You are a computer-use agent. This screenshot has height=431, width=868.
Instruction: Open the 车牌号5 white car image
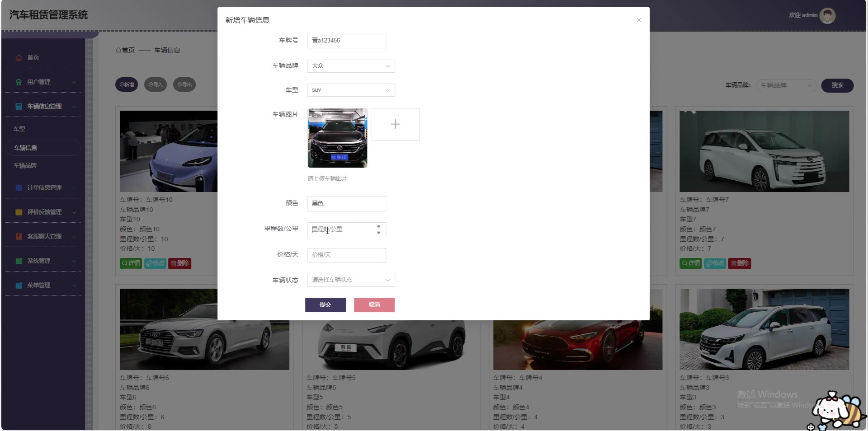click(x=391, y=345)
